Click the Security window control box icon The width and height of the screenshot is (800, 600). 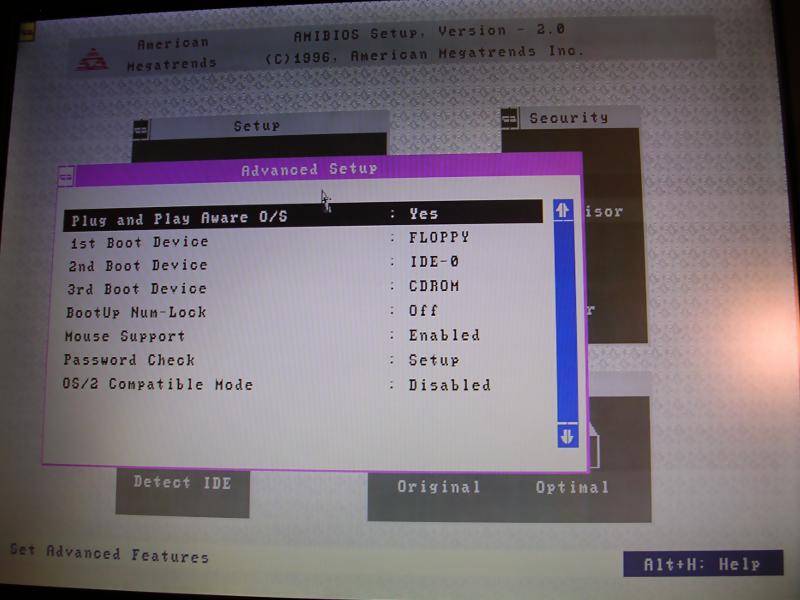coord(510,119)
